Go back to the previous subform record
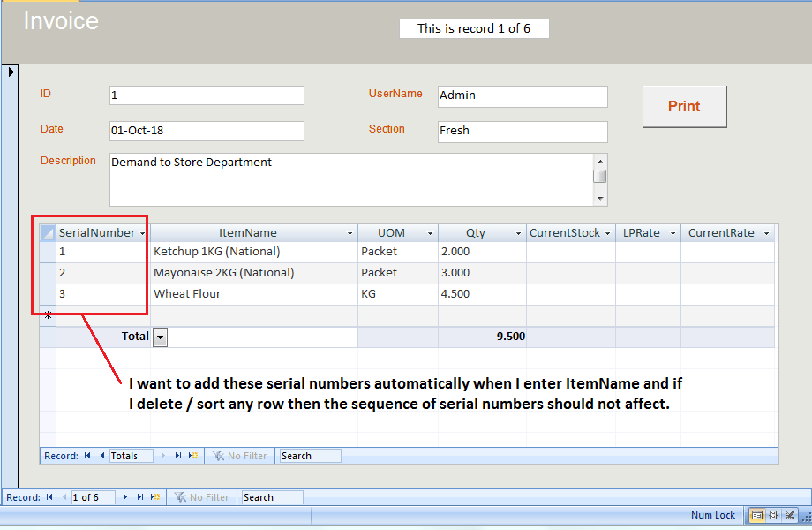 (x=103, y=456)
